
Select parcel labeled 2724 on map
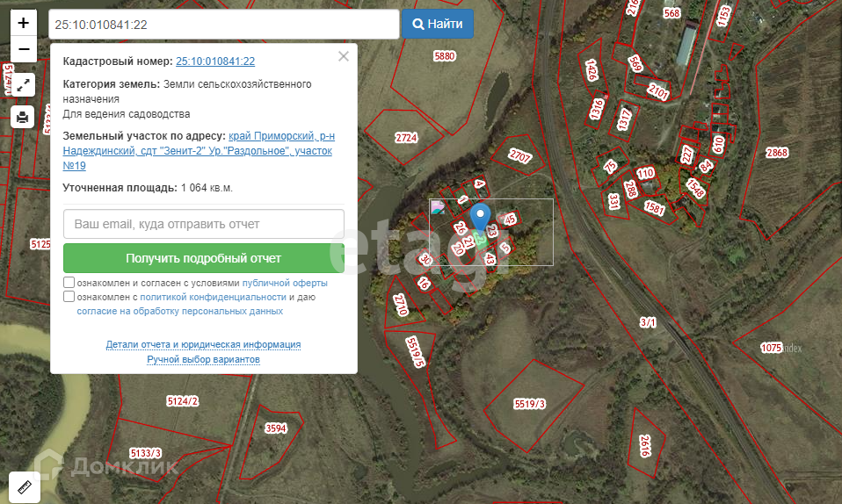(x=406, y=138)
